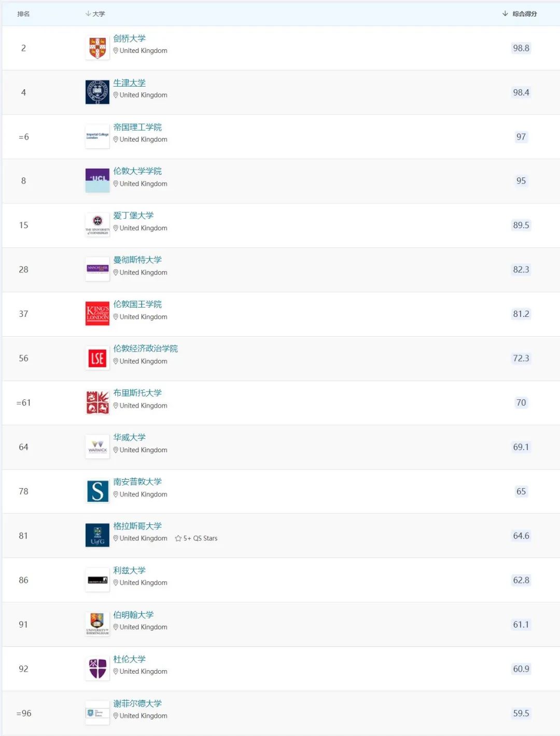The width and height of the screenshot is (560, 736).
Task: Sort by 综合得分 column header
Action: (x=524, y=14)
